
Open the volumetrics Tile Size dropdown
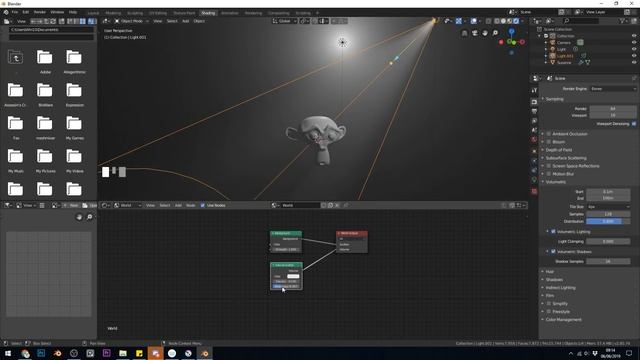pyautogui.click(x=608, y=207)
